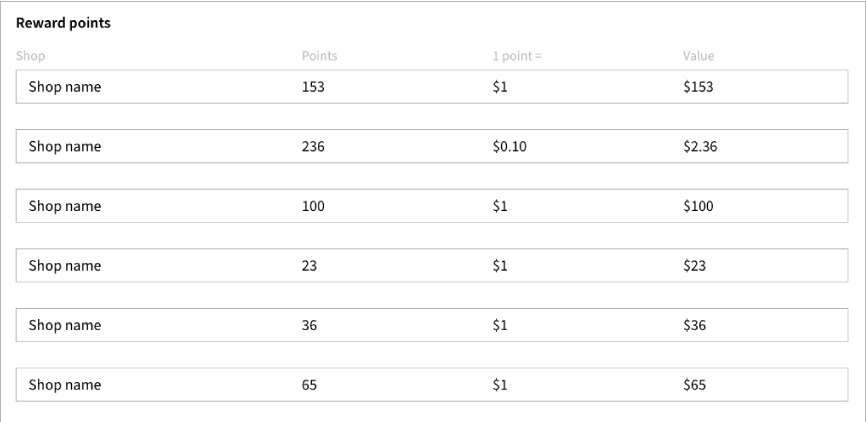Screen dimensions: 866x422
Task: Click the $2.36 value cell
Action: tap(700, 146)
